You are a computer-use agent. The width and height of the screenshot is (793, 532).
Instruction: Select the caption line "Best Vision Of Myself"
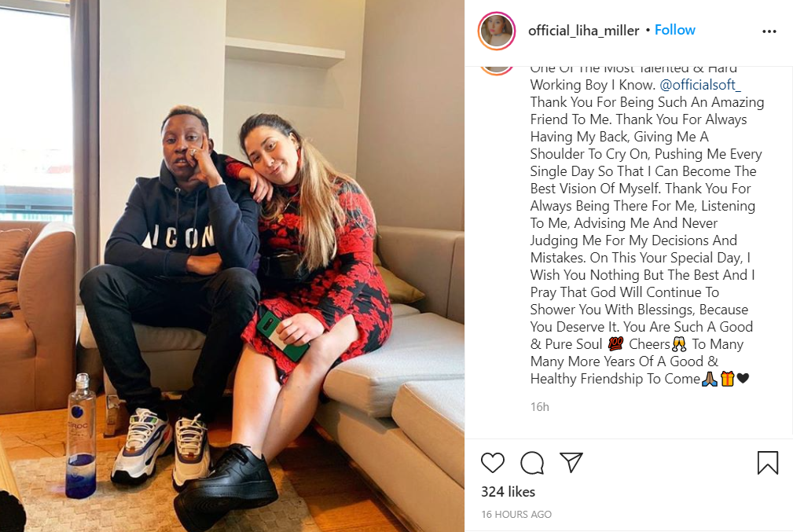tap(595, 188)
